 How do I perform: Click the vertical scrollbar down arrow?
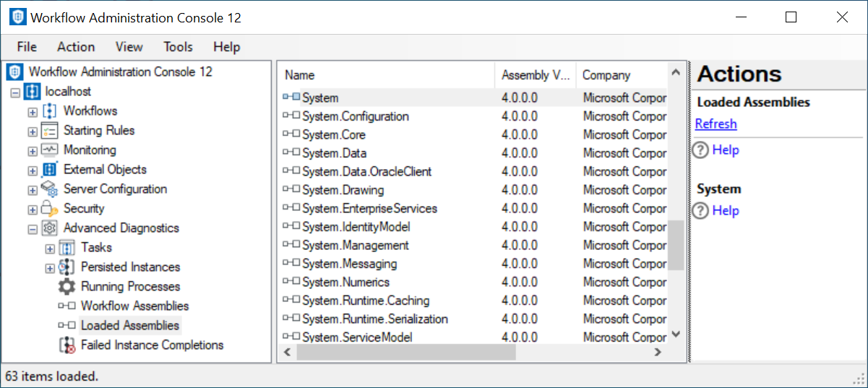click(676, 334)
